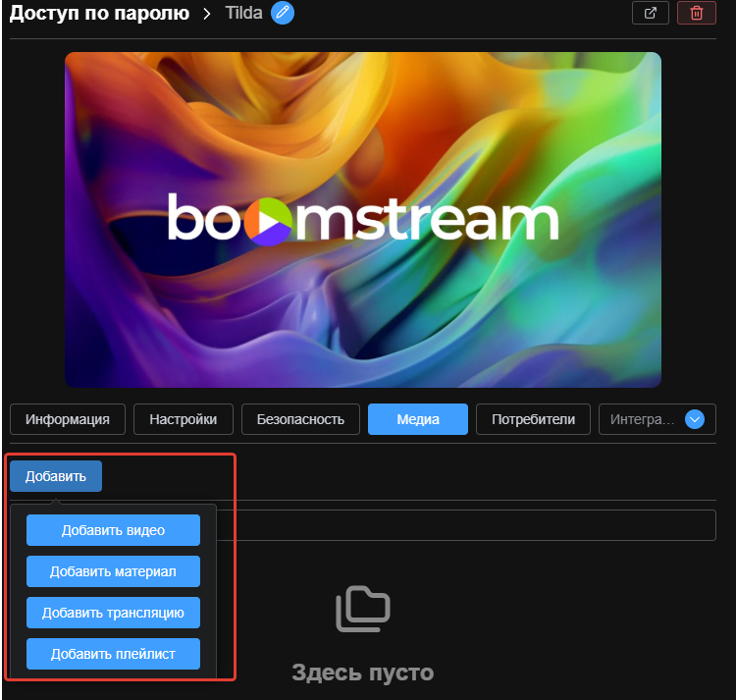The image size is (736, 700).
Task: Delete the project using red trash icon
Action: coord(697,13)
